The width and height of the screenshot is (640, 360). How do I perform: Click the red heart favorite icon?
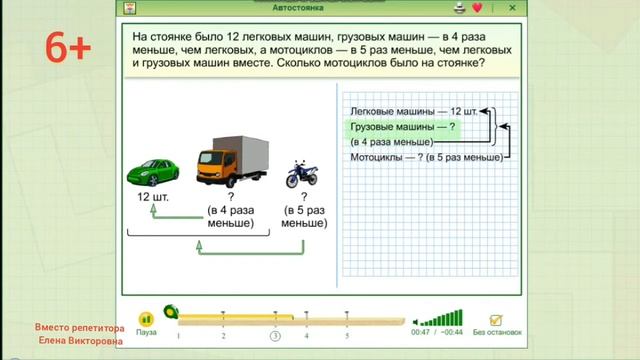pyautogui.click(x=477, y=8)
